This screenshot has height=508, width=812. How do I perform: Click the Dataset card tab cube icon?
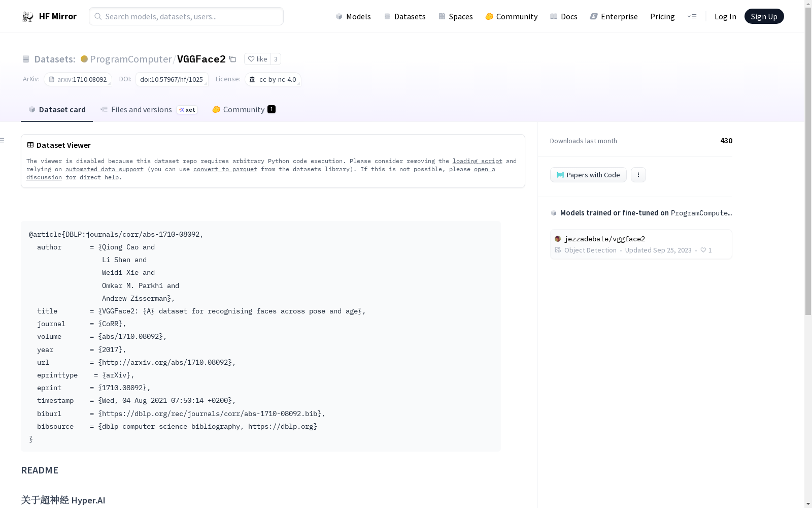coord(32,109)
